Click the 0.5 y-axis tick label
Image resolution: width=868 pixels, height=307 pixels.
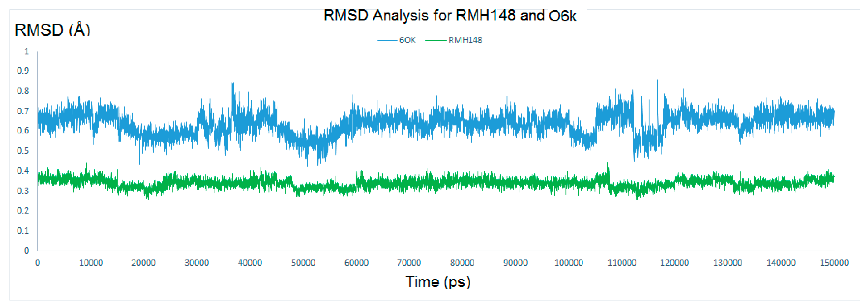tap(23, 151)
